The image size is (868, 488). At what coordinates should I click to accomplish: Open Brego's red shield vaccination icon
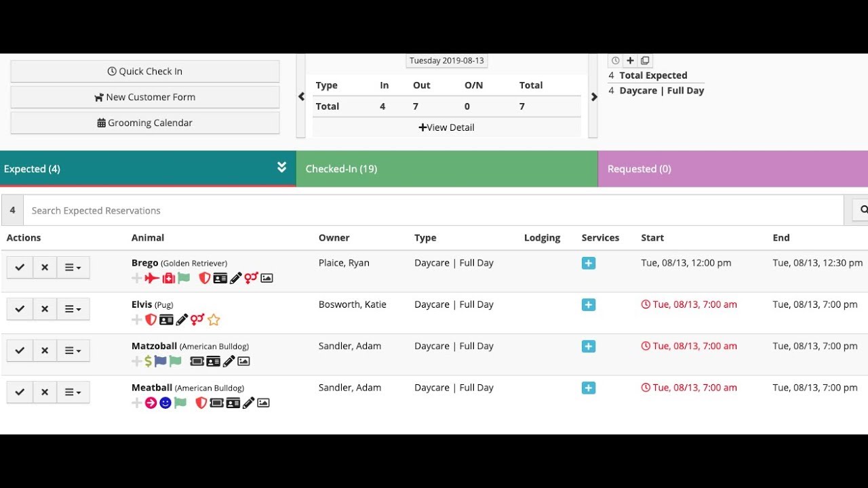[x=204, y=278]
